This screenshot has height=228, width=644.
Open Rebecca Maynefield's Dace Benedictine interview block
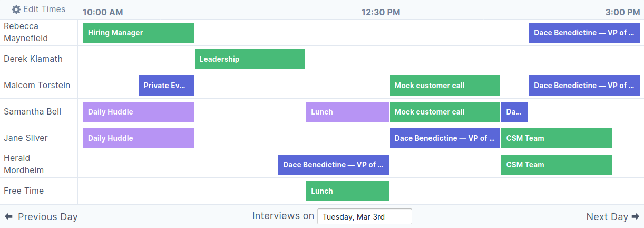coord(584,33)
